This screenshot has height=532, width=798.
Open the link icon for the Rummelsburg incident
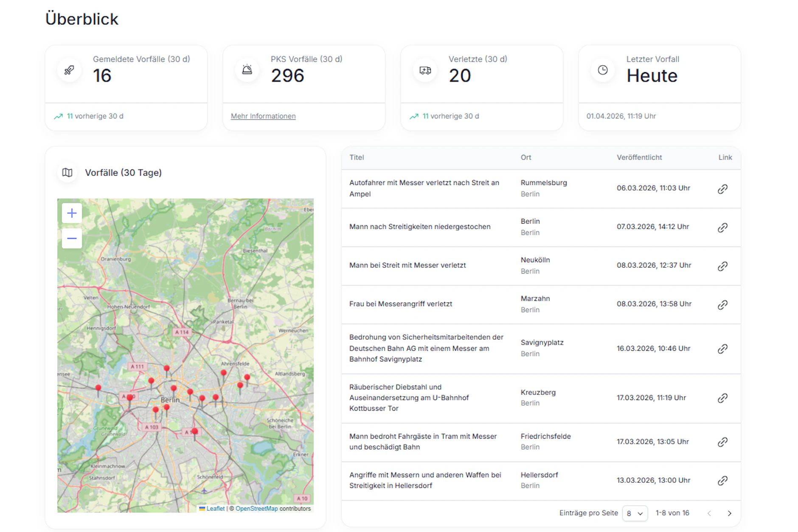pos(723,189)
